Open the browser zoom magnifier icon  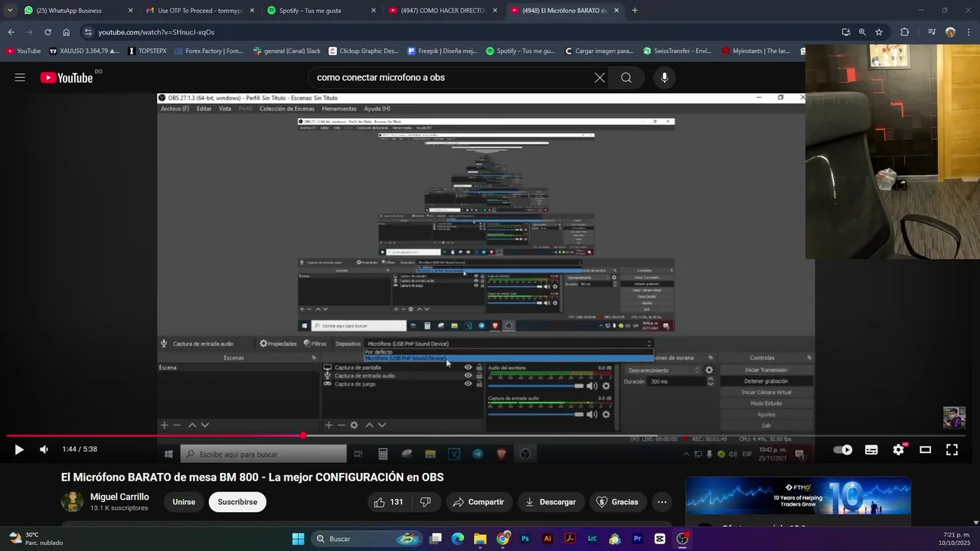tap(862, 32)
